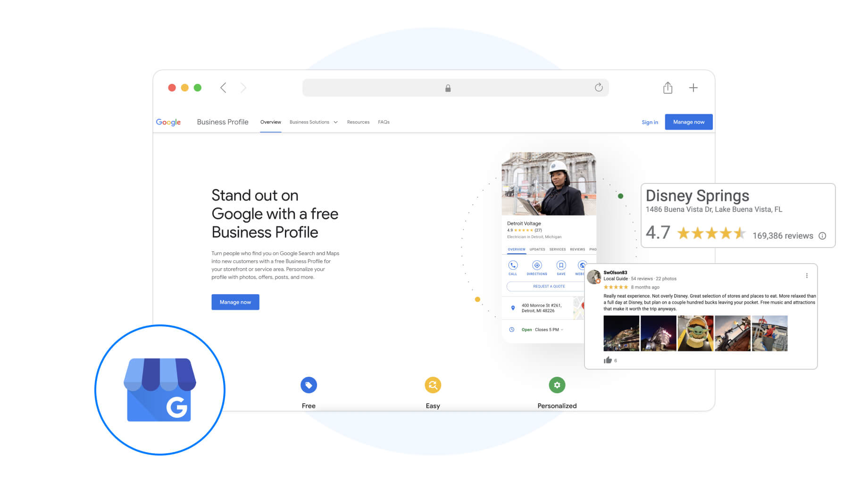Viewport: 868px width, 481px height.
Task: Click the Request a Quote button
Action: click(549, 286)
